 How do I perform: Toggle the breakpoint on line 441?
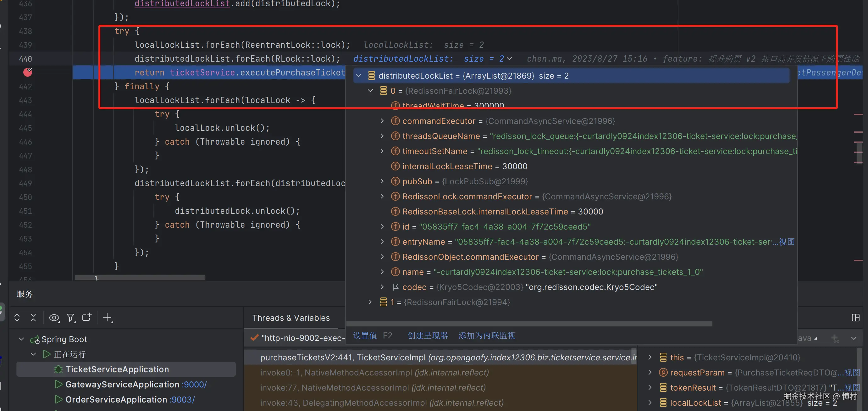28,72
